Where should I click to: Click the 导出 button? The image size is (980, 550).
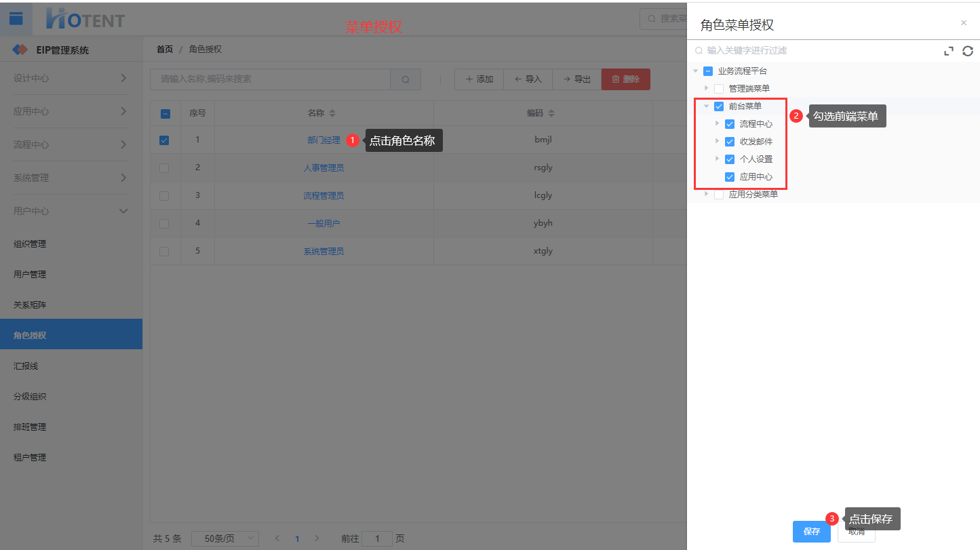point(576,79)
